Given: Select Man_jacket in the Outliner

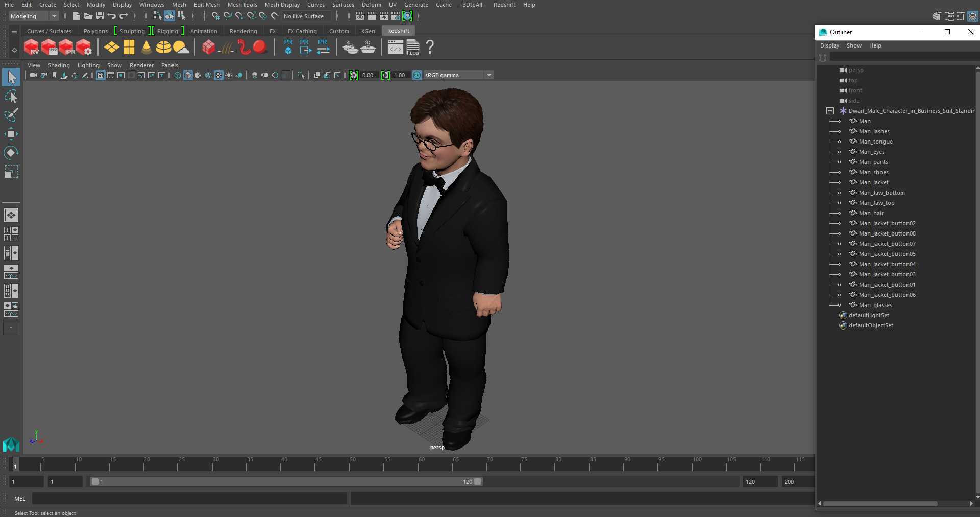Looking at the screenshot, I should coord(873,182).
